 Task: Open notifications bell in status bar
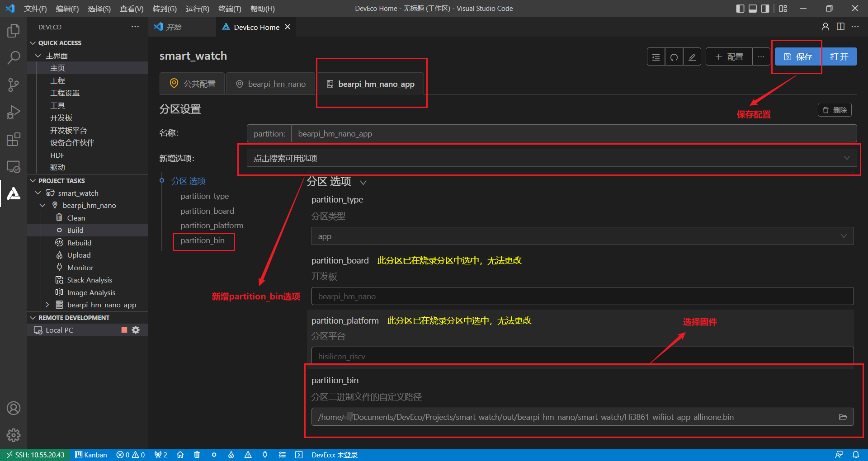pos(856,455)
